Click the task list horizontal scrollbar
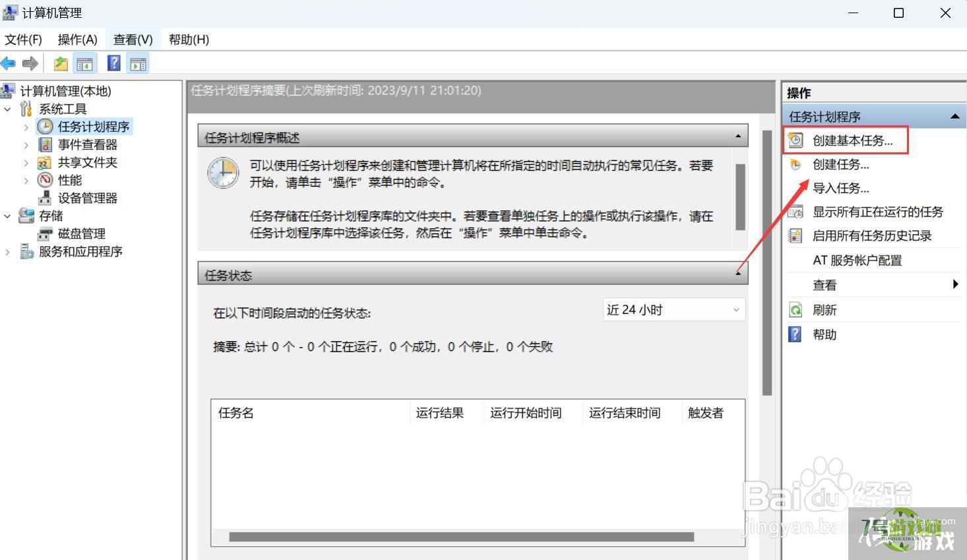This screenshot has height=560, width=967. tap(461, 537)
